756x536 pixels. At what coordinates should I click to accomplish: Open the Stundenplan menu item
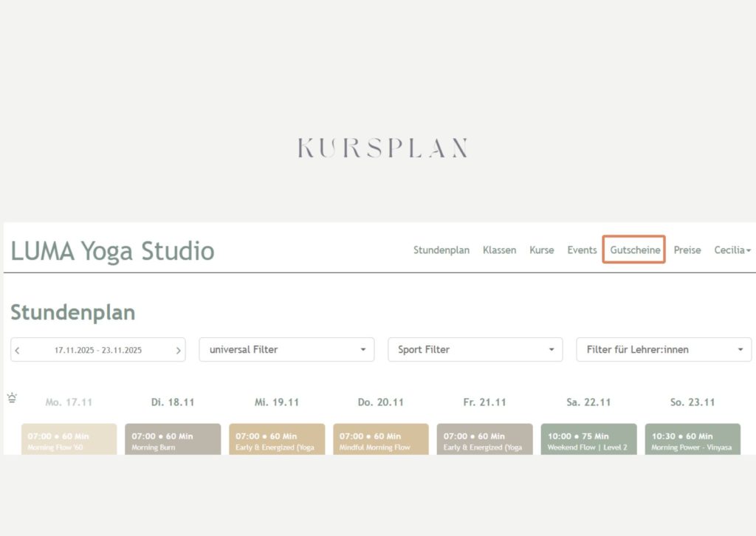coord(441,250)
